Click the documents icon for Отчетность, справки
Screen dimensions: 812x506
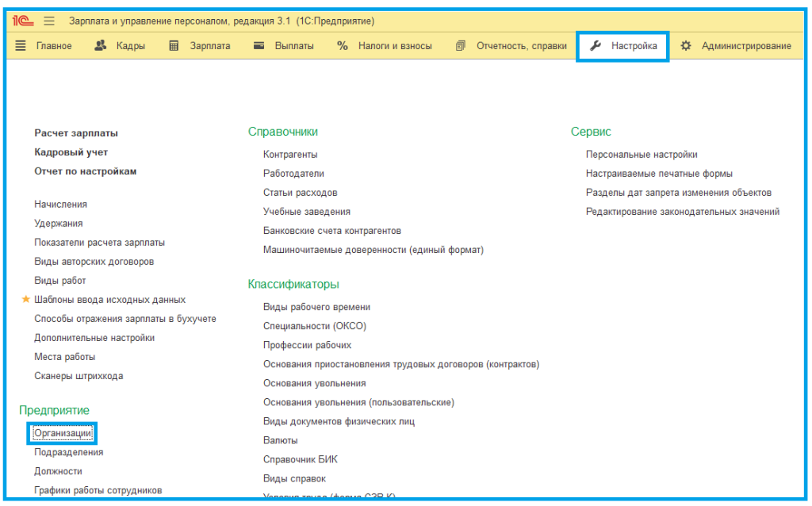(461, 46)
